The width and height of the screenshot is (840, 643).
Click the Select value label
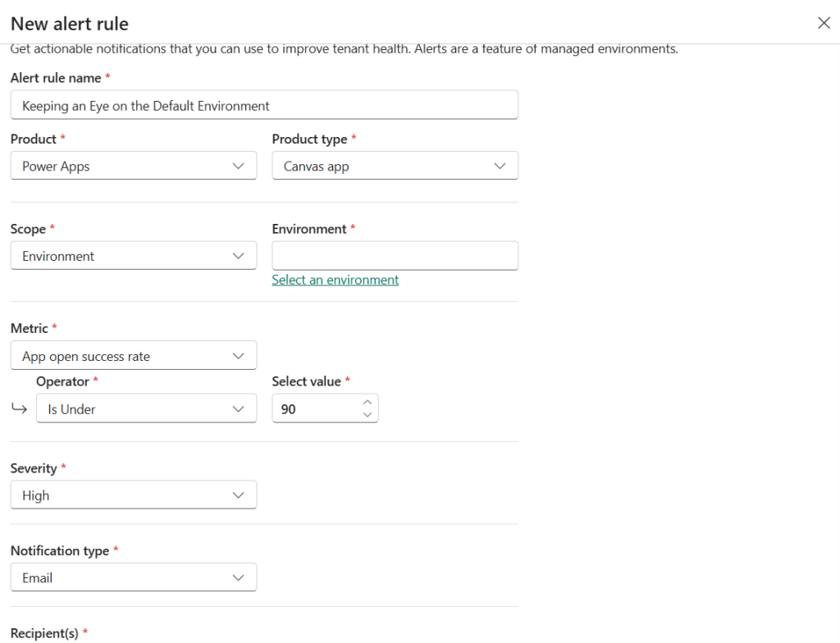tap(306, 381)
